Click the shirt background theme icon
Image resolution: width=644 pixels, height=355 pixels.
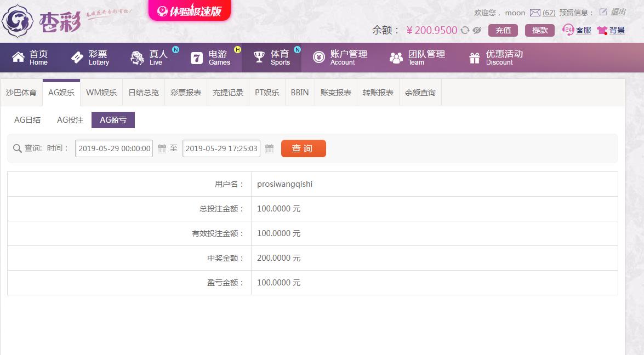click(602, 30)
